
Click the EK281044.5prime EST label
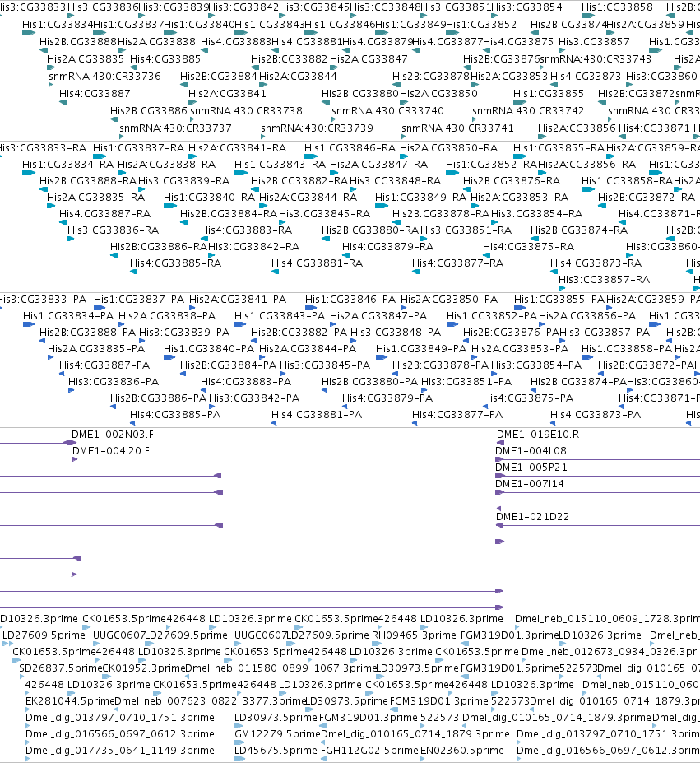(x=70, y=701)
